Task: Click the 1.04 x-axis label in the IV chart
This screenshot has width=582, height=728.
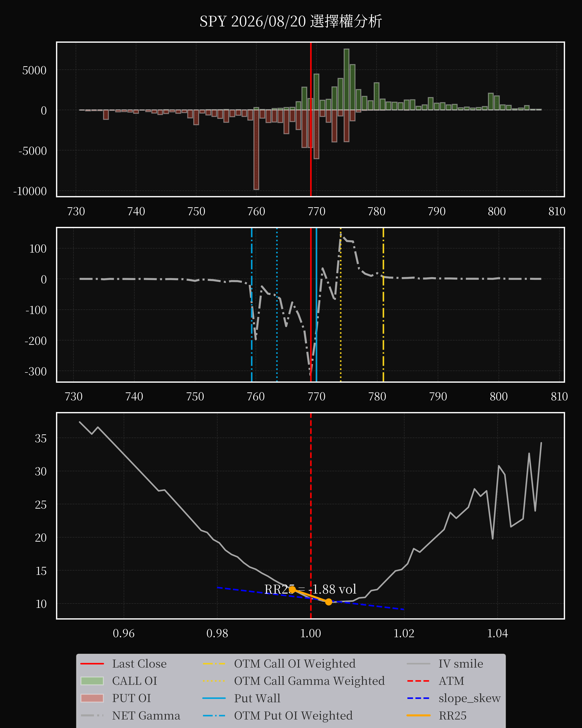Action: [x=497, y=633]
